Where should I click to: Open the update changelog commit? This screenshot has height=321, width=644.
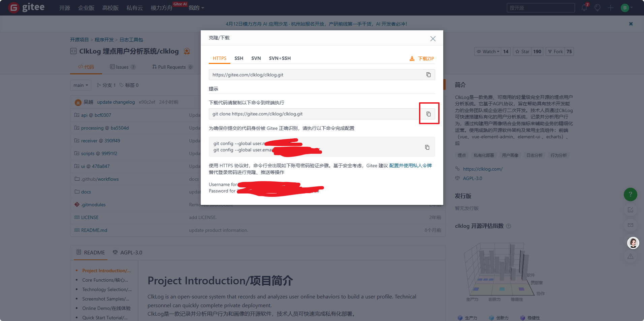pos(116,102)
